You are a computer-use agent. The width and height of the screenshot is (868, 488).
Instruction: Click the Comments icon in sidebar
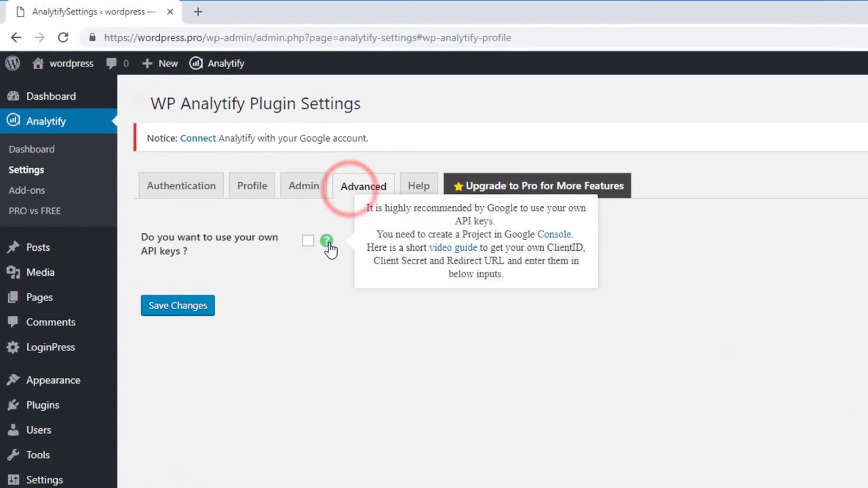(x=13, y=322)
